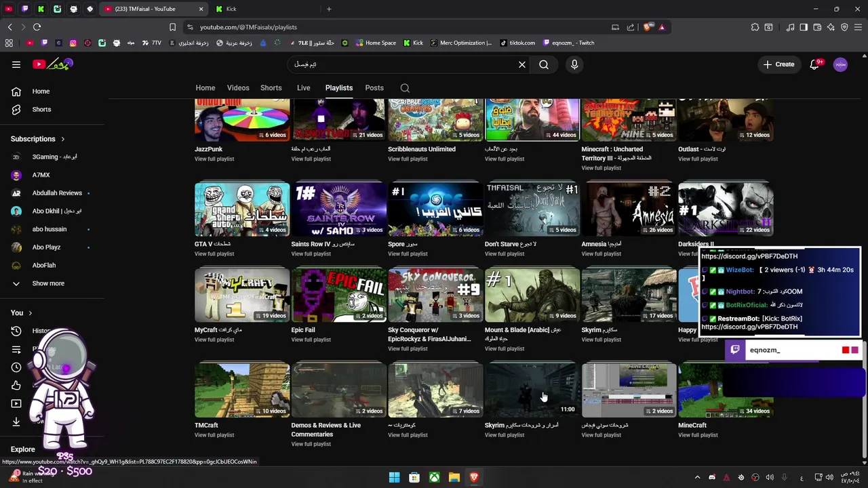Image resolution: width=868 pixels, height=488 pixels.
Task: Open the Brave browser main menu
Action: point(858,27)
